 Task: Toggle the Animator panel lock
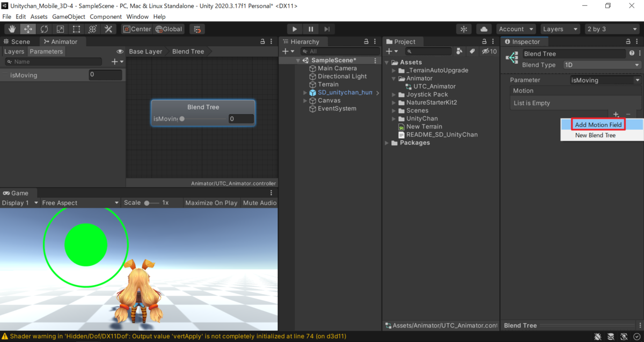click(x=262, y=41)
